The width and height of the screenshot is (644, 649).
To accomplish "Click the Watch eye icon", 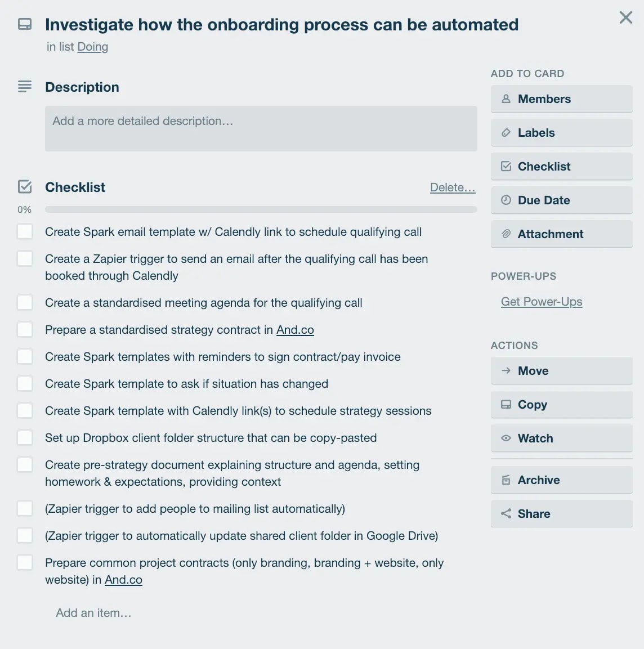I will point(507,438).
